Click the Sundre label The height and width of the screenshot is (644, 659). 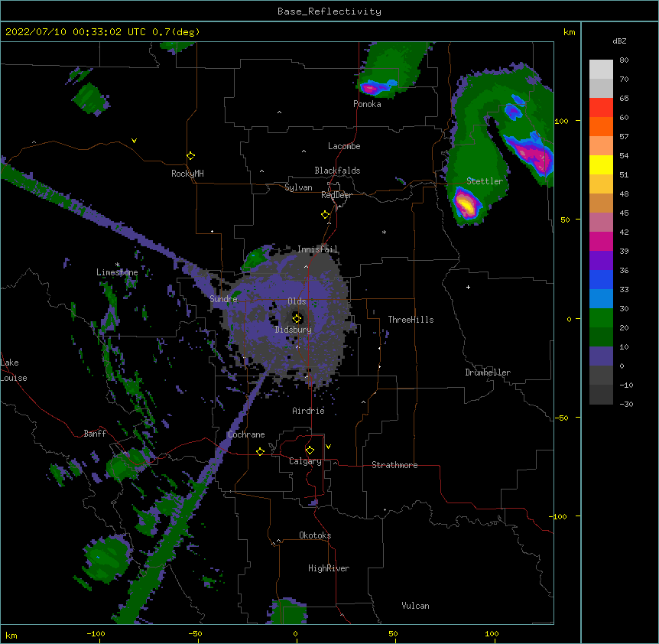tap(223, 299)
